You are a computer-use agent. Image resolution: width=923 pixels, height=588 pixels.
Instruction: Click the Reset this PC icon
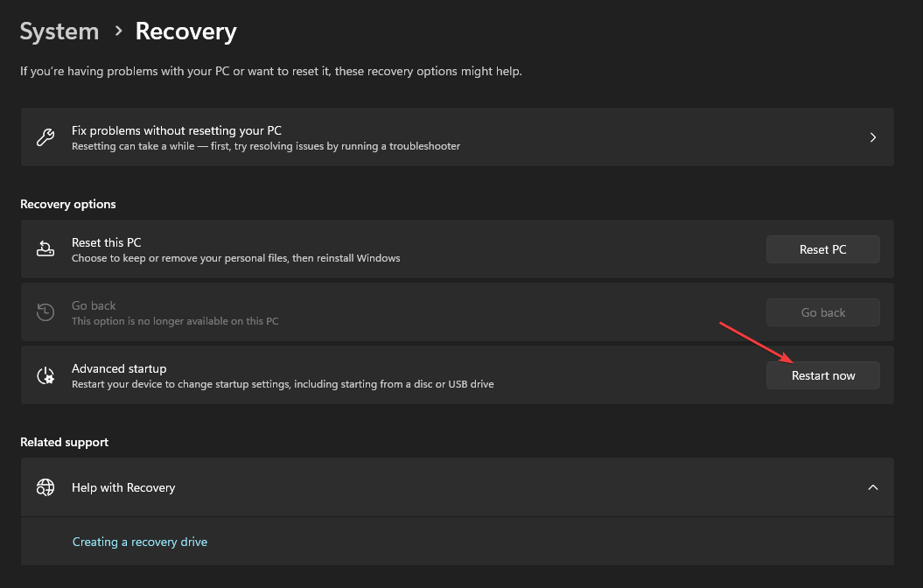(x=45, y=249)
